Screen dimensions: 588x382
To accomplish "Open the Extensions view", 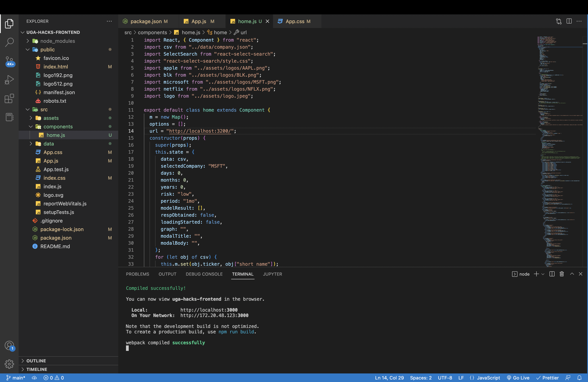I will [x=9, y=99].
